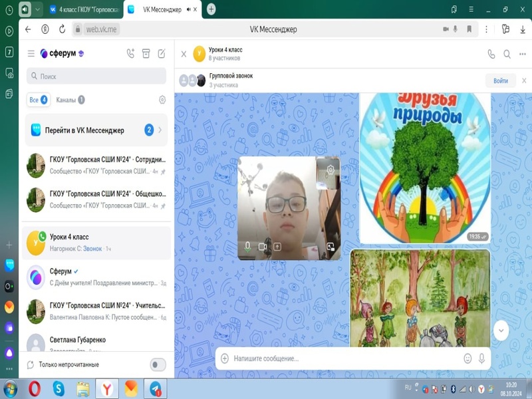532x399 pixels.
Task: Mute sound on the VK Мессенджер tab
Action: [189, 9]
